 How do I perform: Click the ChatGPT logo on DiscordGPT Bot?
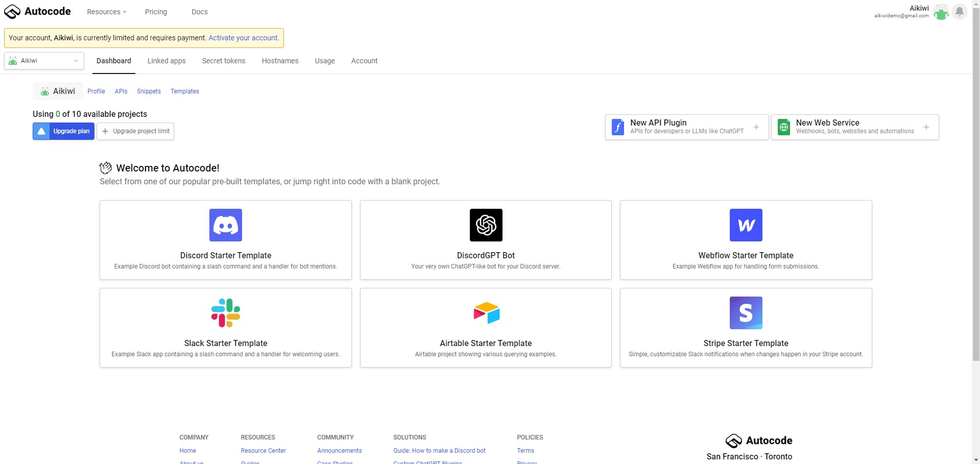pyautogui.click(x=486, y=225)
